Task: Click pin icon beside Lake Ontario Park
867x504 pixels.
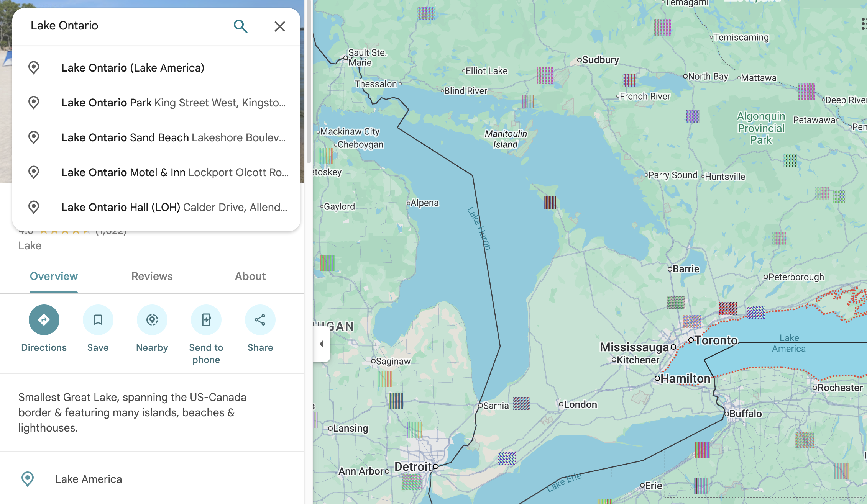Action: 34,103
